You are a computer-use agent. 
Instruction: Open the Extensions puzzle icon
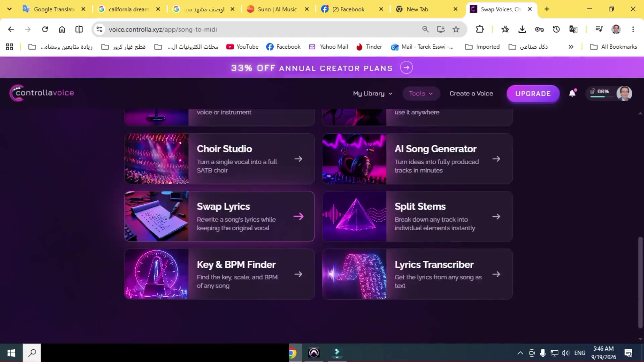pyautogui.click(x=480, y=29)
